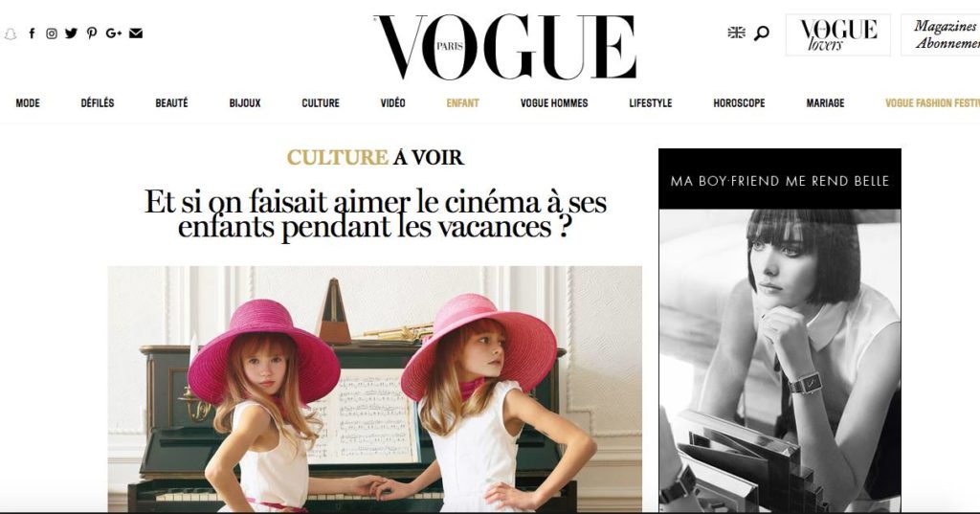Open the Vogue Lovers button
This screenshot has height=514, width=980.
(x=838, y=35)
